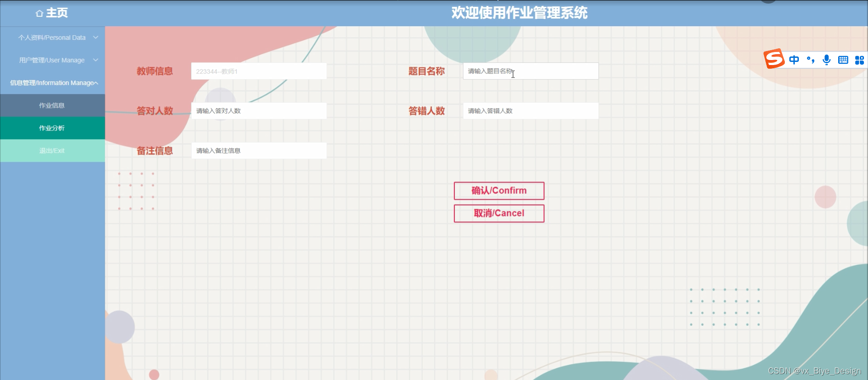The width and height of the screenshot is (868, 380).
Task: Click the 取消/Cancel button
Action: pyautogui.click(x=499, y=213)
